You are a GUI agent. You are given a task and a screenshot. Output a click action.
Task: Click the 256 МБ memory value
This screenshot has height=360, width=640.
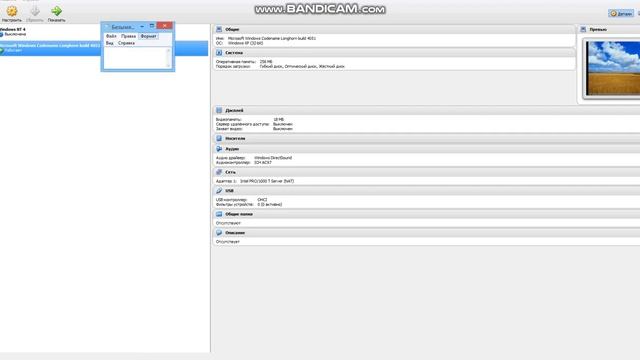pos(266,62)
